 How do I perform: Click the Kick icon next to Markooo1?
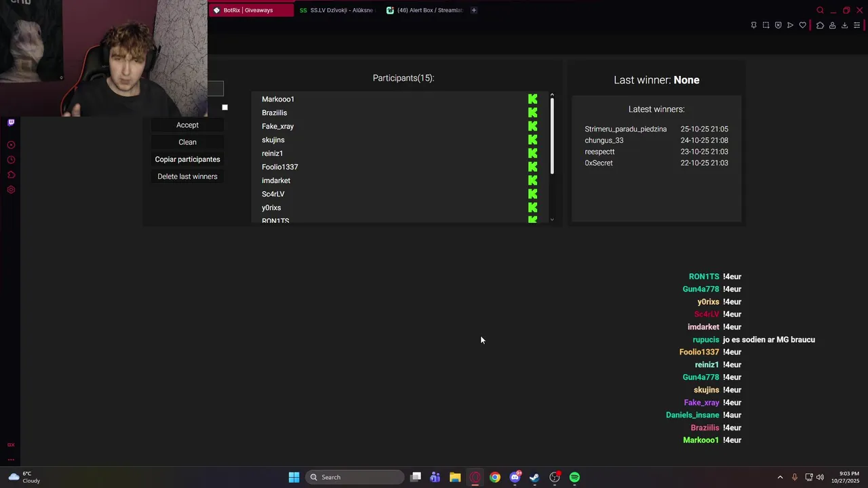(x=533, y=99)
